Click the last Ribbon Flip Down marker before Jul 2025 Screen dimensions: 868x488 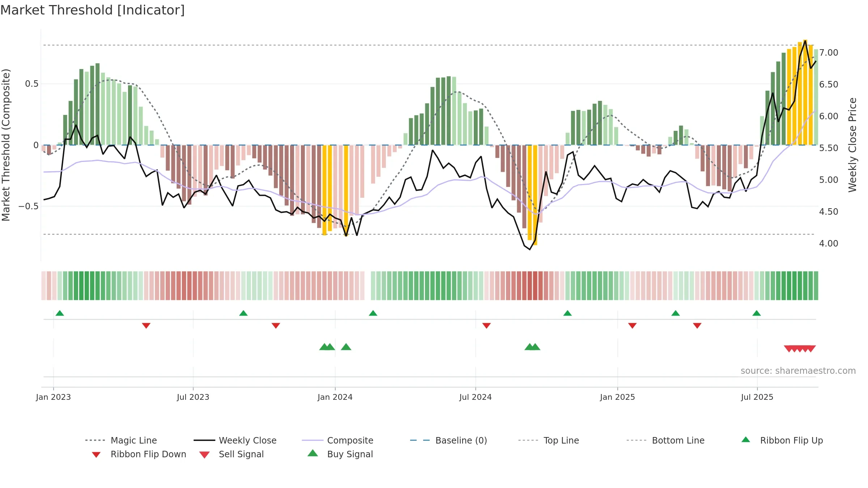(697, 326)
